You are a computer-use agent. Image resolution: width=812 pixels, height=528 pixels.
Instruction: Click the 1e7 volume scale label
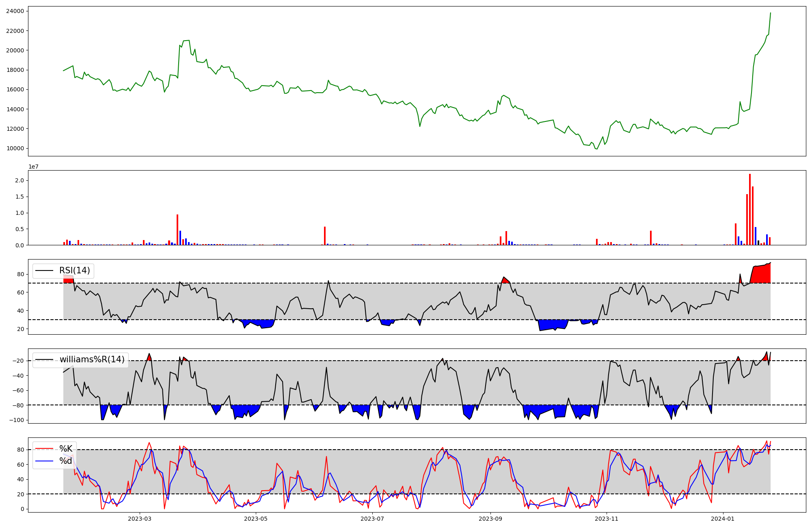point(33,167)
